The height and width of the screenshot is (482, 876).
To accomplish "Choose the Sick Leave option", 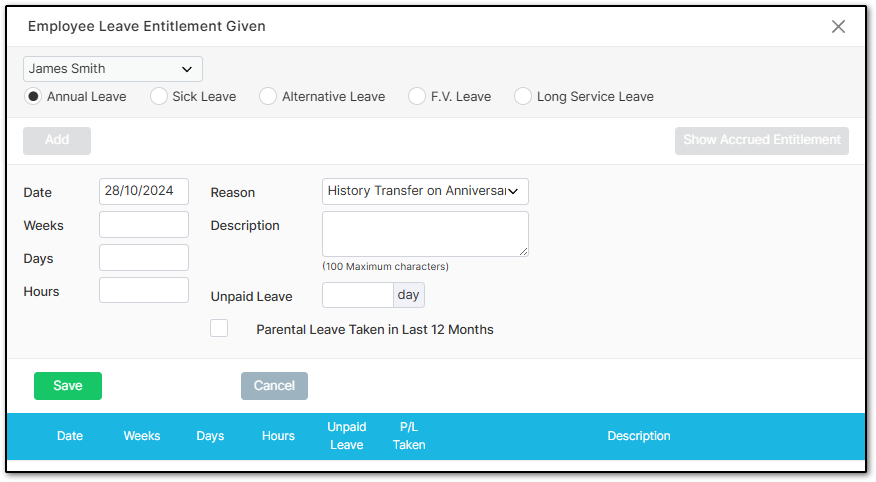I will pos(159,96).
